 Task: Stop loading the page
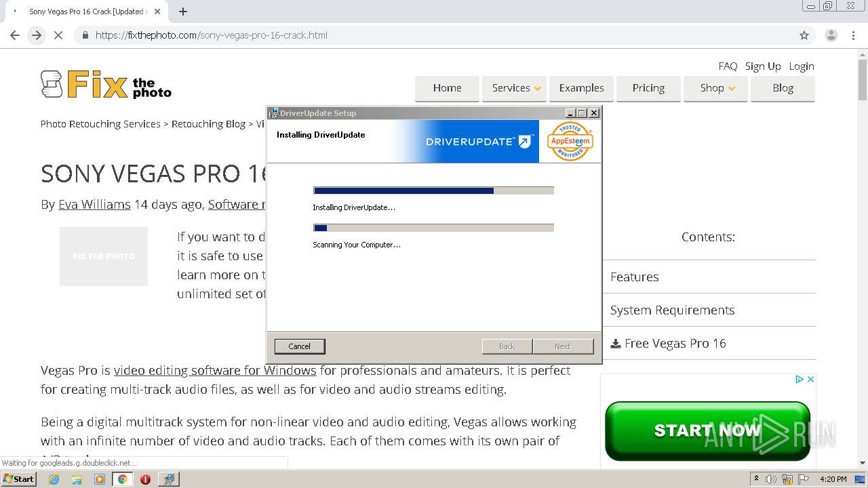[58, 35]
